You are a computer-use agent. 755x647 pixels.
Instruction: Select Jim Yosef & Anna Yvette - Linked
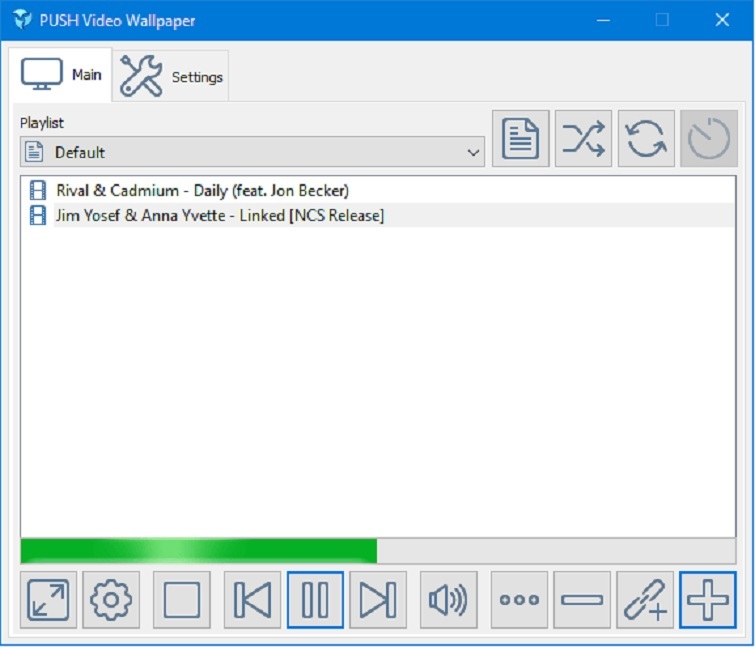[220, 215]
